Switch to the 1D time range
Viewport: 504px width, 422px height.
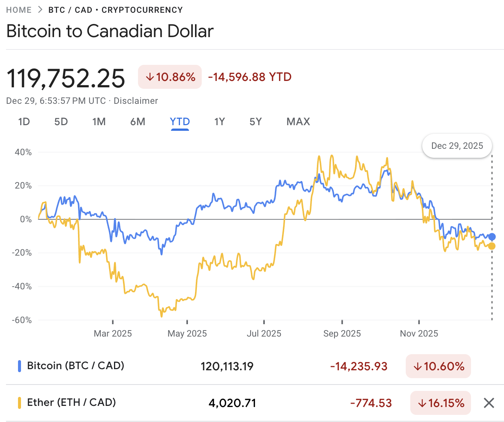click(24, 122)
